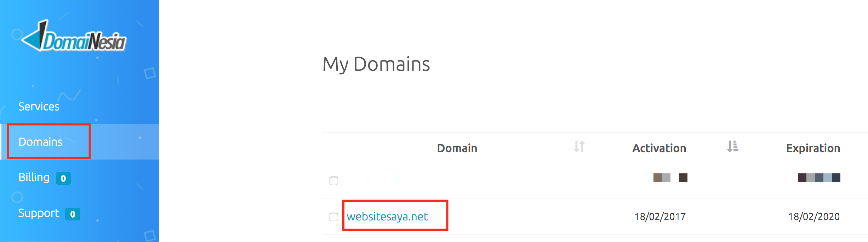Open the Services menu item
This screenshot has height=242, width=868.
pos(39,106)
